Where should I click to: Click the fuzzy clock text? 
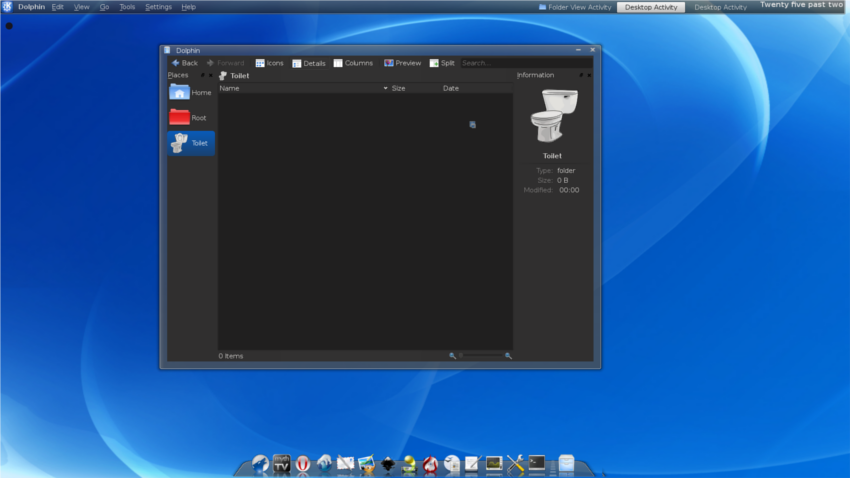point(802,5)
